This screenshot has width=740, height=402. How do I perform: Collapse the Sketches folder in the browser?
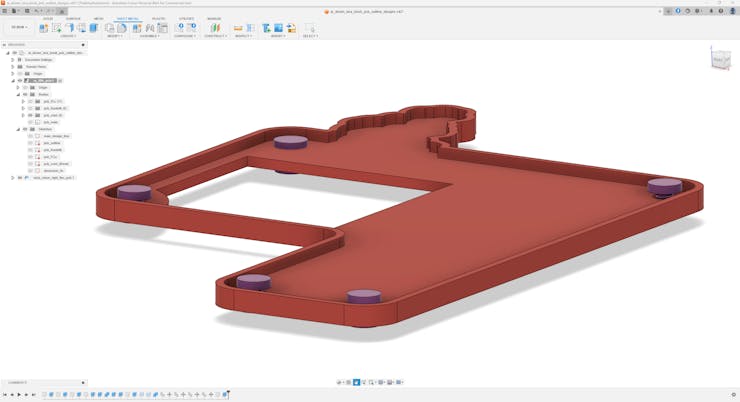(18, 129)
